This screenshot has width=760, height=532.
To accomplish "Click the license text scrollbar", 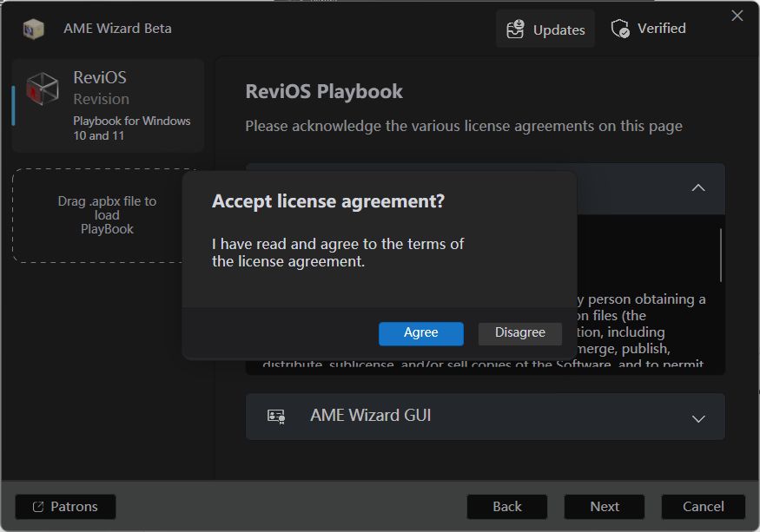I will click(x=721, y=255).
